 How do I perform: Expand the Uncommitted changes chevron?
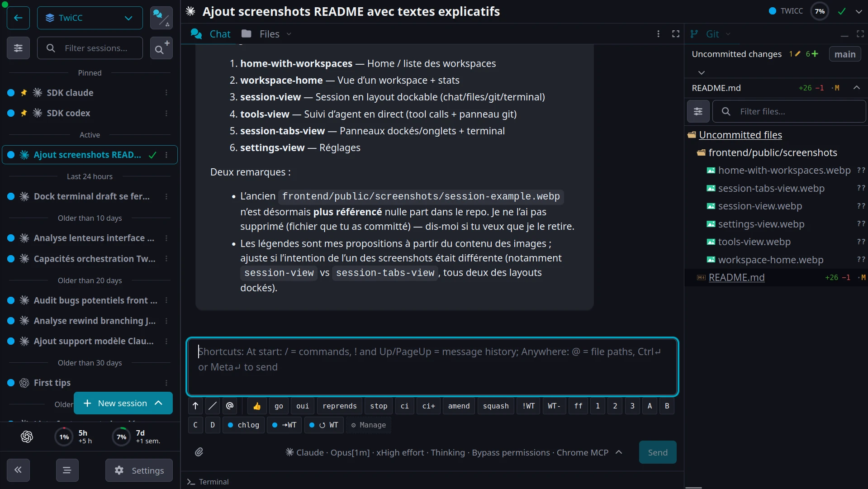pos(702,72)
